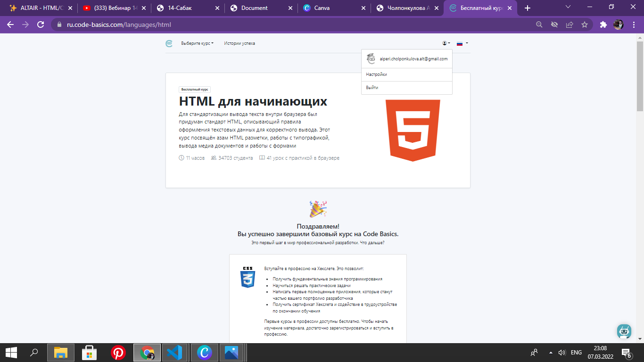Bookmark the page with star icon
644x362 pixels.
[x=585, y=25]
